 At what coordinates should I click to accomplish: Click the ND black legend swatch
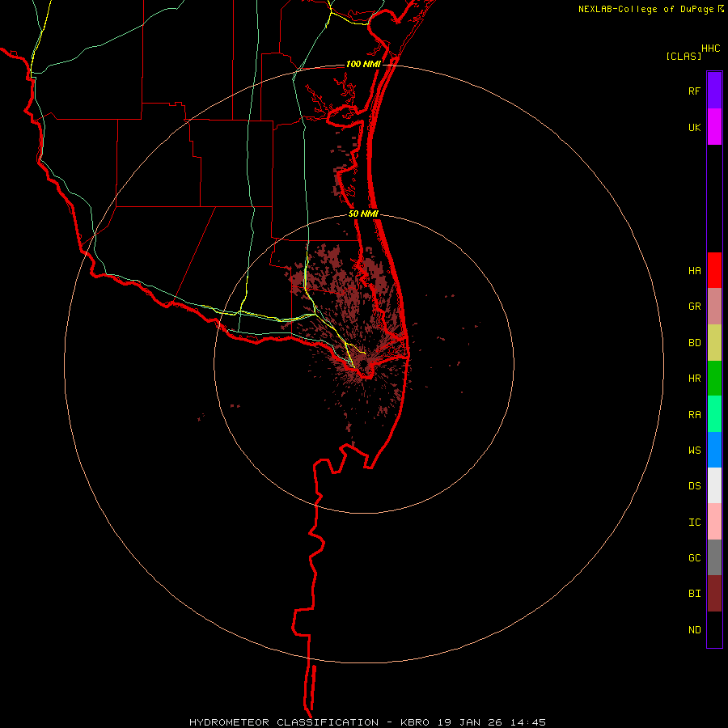pyautogui.click(x=714, y=629)
